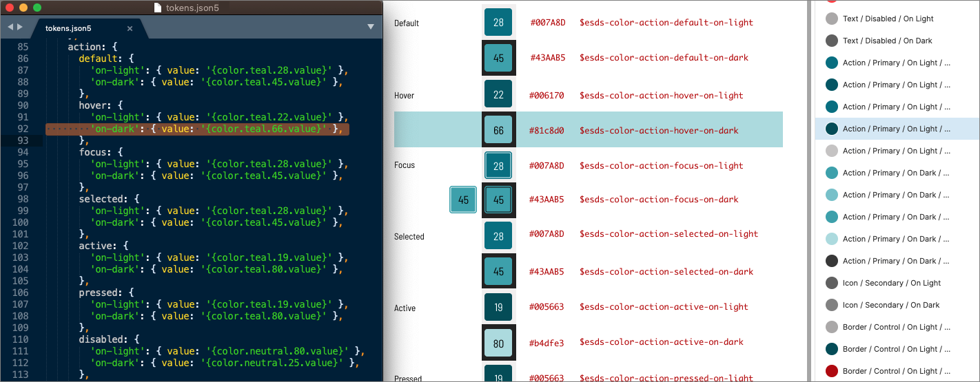
Task: Click the 80 swatch for active-on-dark
Action: click(498, 343)
